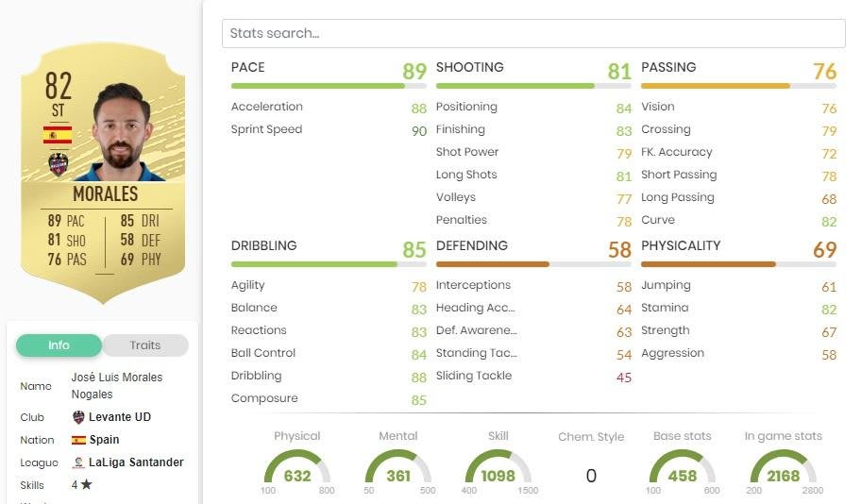
Task: Click the Levante UD crest in Info
Action: pos(78,417)
